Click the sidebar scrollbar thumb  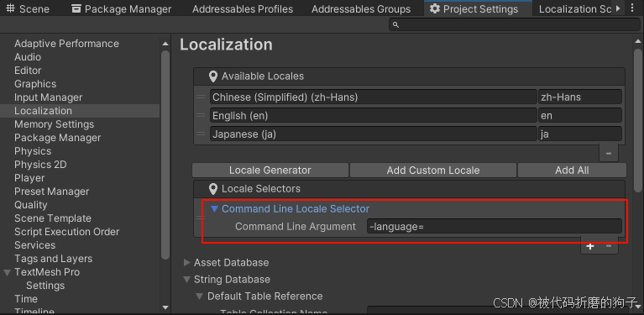coord(165,155)
